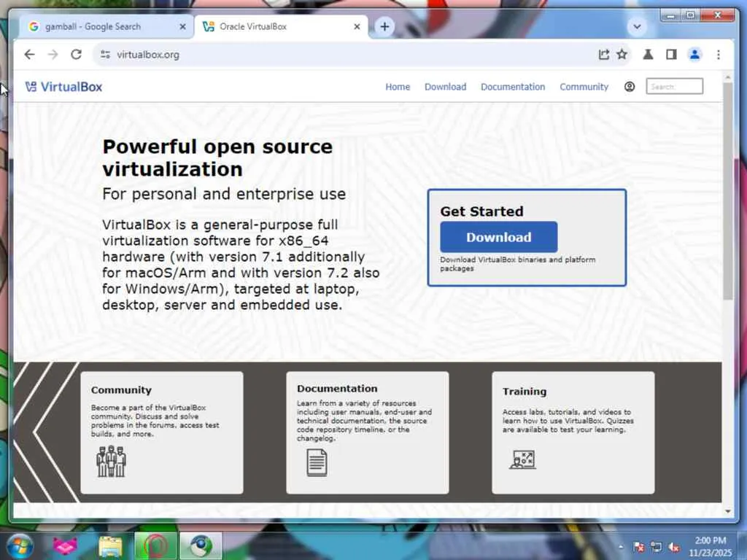Select the Oracle VirtualBox tab
Viewport: 747px width, 560px height.
[281, 27]
